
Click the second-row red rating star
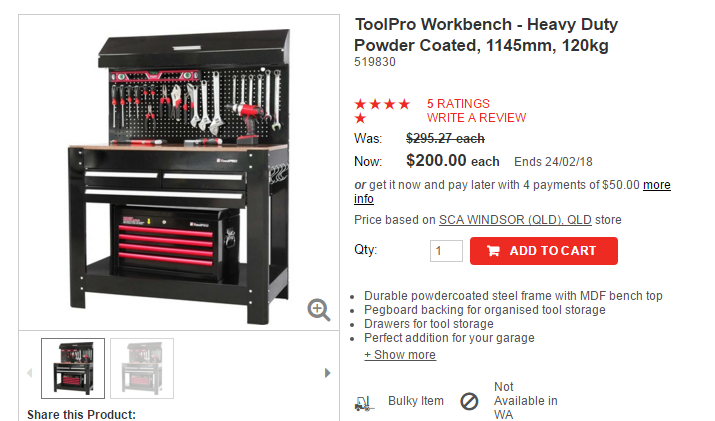(360, 119)
